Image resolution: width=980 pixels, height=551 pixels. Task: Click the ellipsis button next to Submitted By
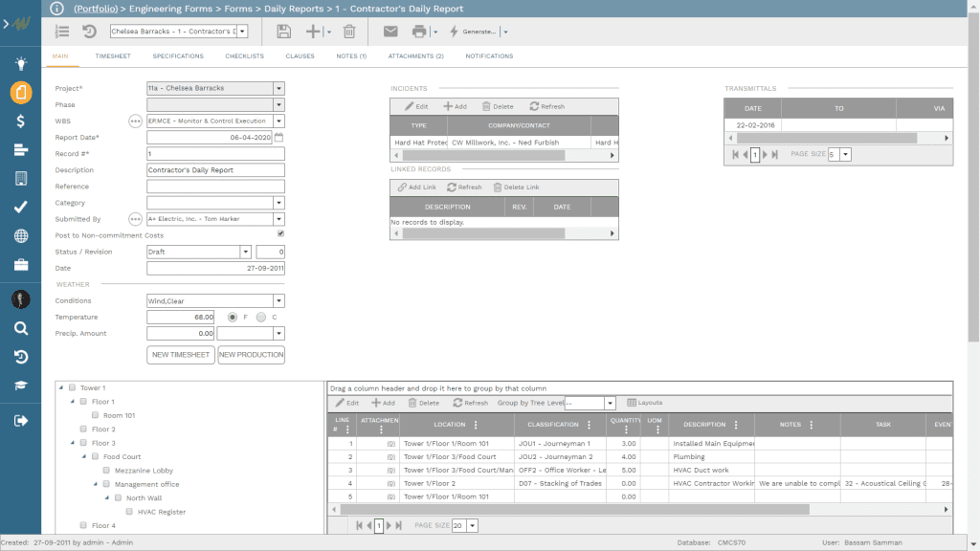(135, 219)
